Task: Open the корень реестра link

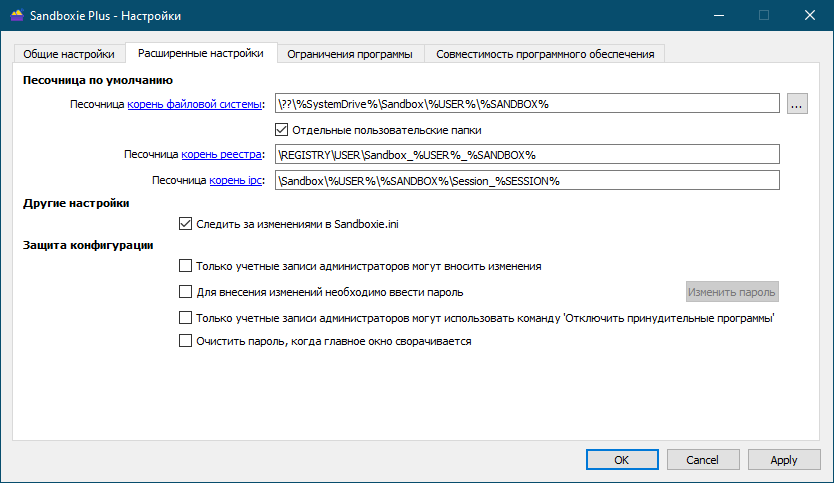Action: 221,154
